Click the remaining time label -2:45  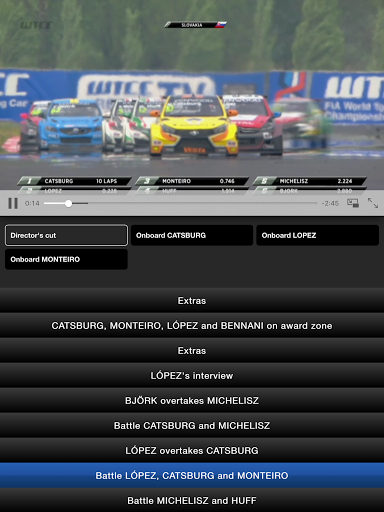(330, 203)
